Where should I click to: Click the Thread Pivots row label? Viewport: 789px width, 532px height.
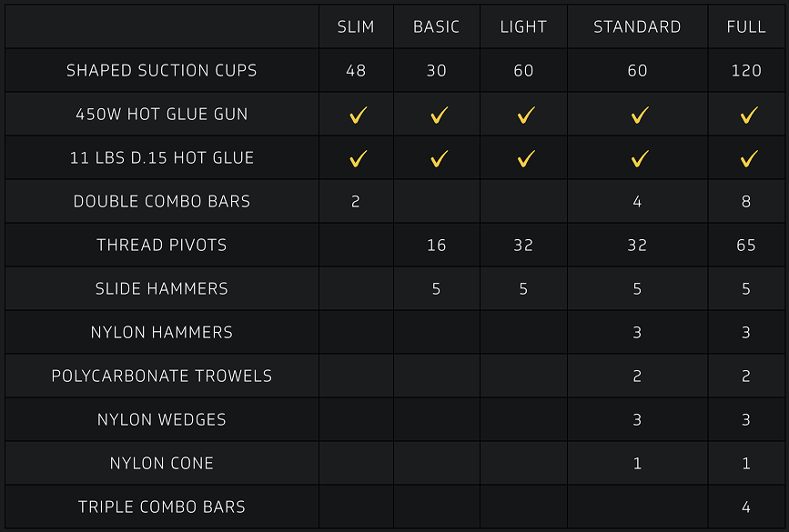point(161,245)
